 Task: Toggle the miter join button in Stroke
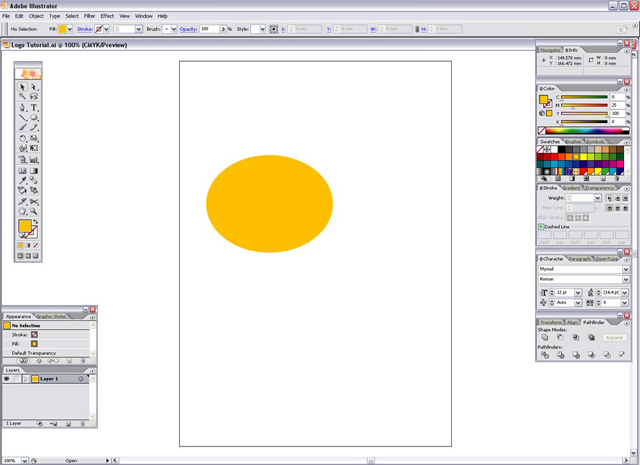point(609,208)
